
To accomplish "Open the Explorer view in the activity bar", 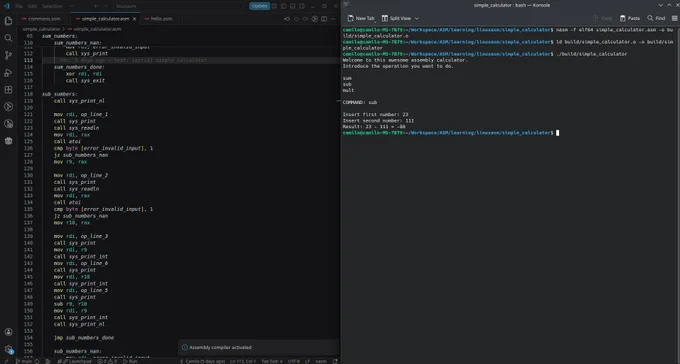I will (8, 21).
